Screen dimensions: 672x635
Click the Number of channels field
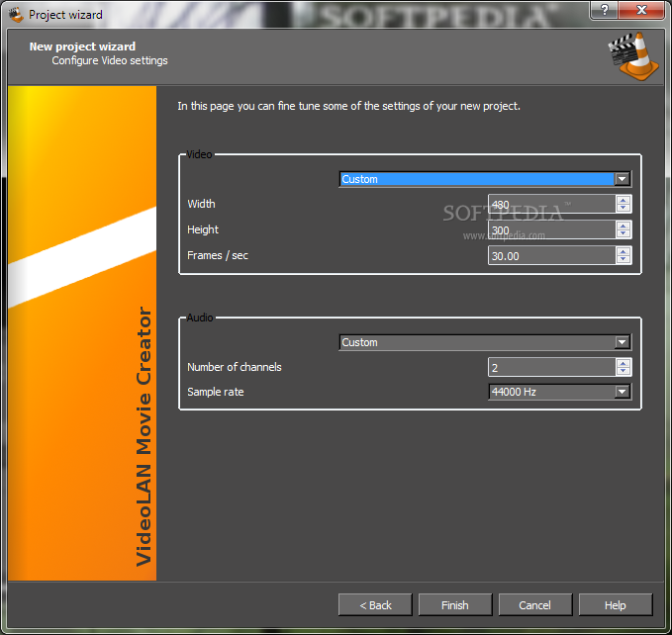552,367
